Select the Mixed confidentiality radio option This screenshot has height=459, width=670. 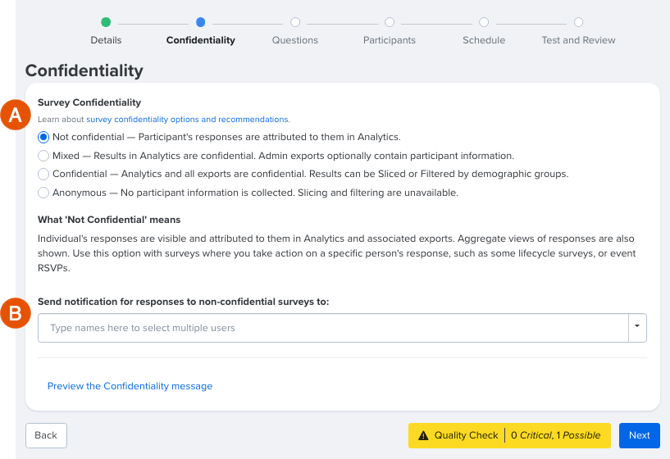click(43, 156)
